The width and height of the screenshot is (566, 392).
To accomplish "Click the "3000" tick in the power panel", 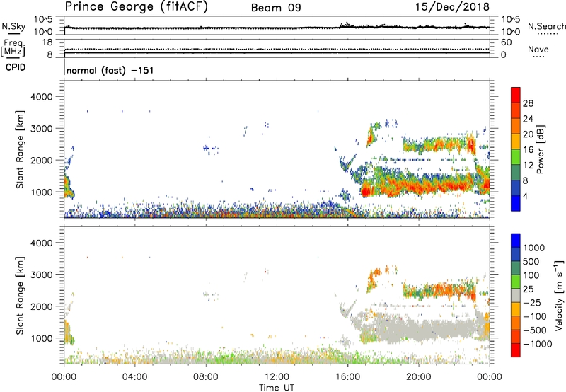I will pos(42,129).
